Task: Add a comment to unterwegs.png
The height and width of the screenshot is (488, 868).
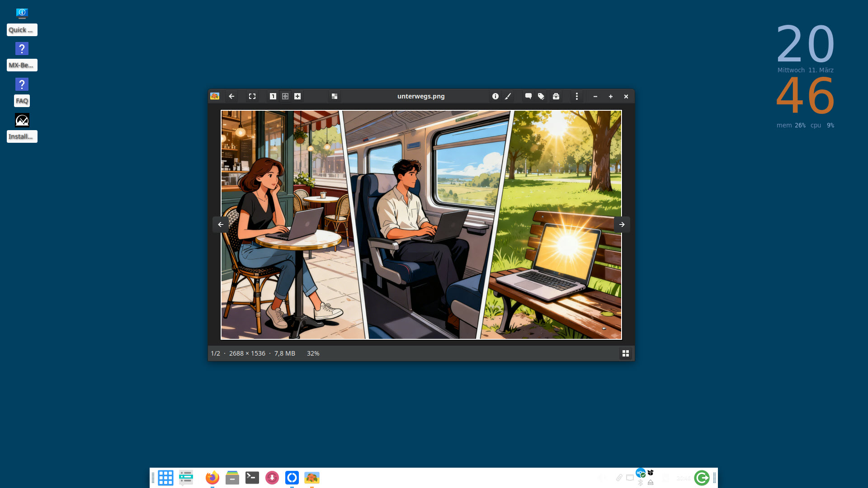Action: click(528, 96)
